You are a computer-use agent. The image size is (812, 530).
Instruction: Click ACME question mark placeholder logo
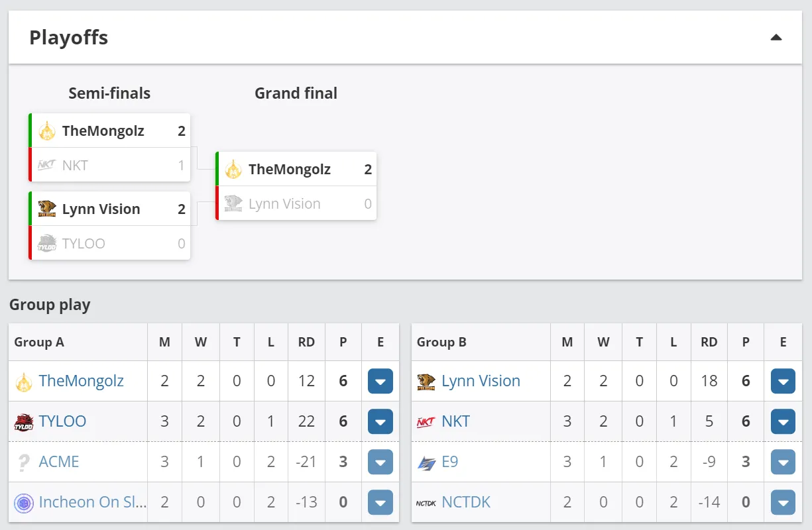tap(24, 462)
